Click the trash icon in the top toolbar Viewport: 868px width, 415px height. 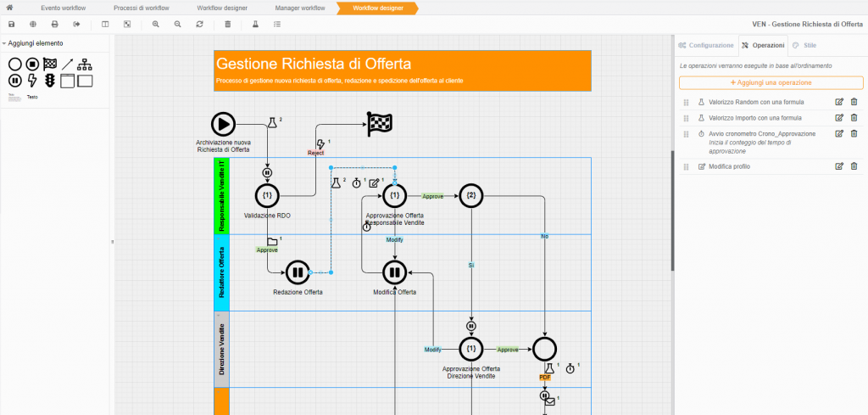227,25
